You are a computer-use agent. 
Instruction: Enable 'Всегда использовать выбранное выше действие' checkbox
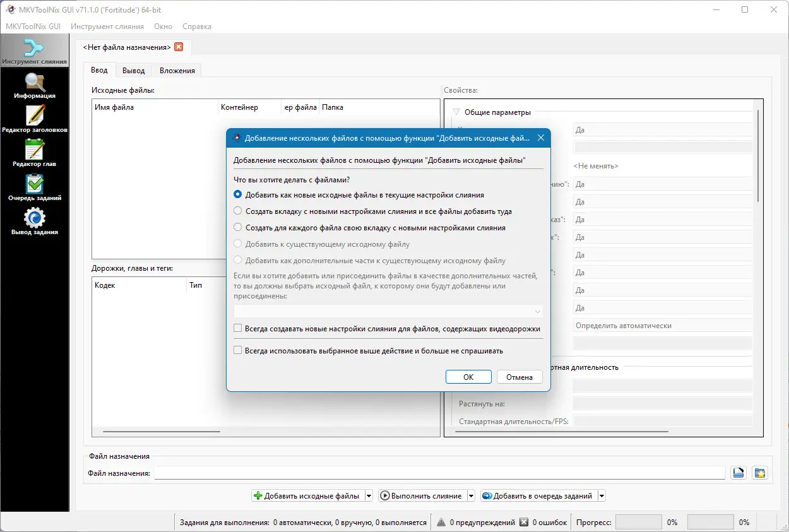point(237,350)
